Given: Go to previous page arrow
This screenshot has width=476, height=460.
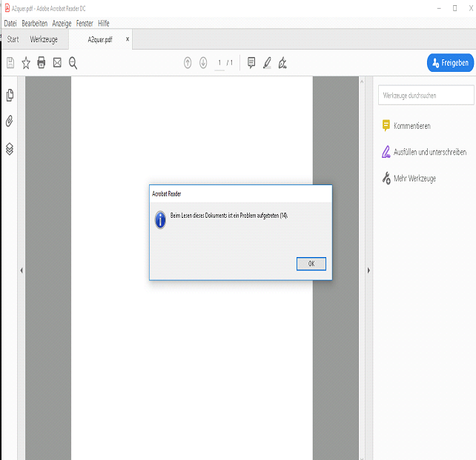Looking at the screenshot, I should [188, 63].
